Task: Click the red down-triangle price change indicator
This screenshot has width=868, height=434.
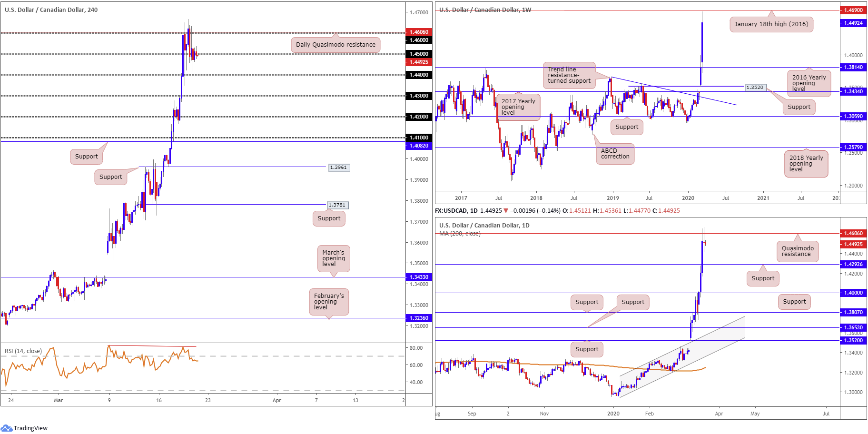Action: click(505, 211)
